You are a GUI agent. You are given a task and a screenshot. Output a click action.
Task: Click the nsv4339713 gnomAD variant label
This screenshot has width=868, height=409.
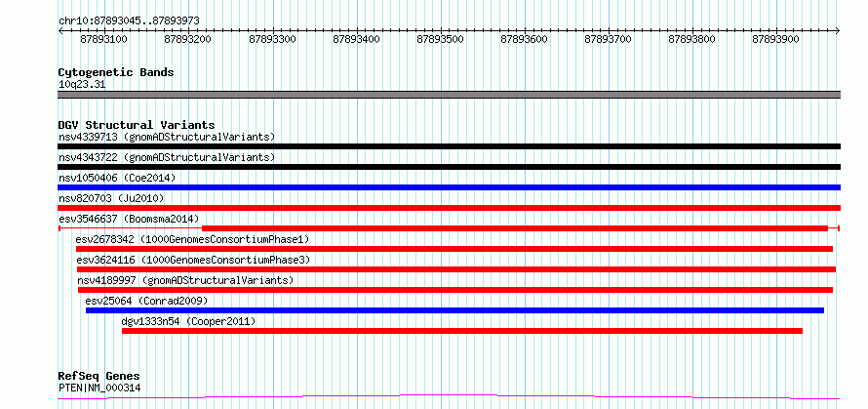[167, 137]
